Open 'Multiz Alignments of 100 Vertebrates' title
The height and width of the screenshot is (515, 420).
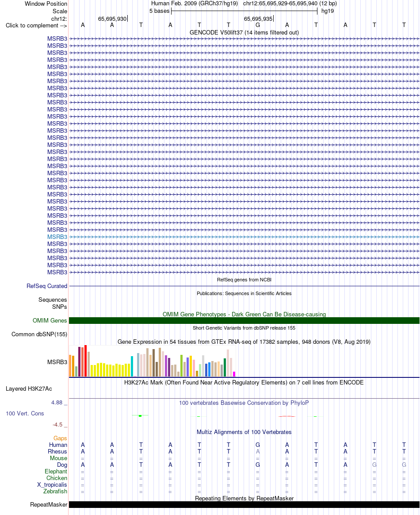click(x=244, y=432)
